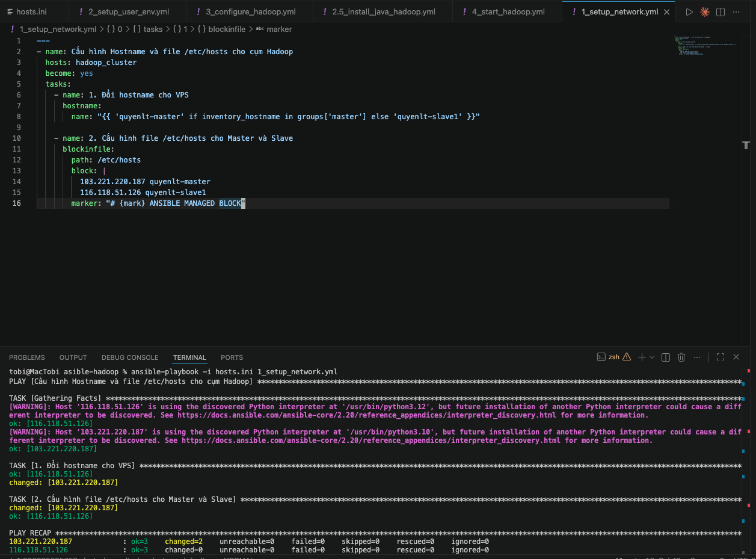Close the bottom terminal panel
This screenshot has width=756, height=559.
point(736,357)
